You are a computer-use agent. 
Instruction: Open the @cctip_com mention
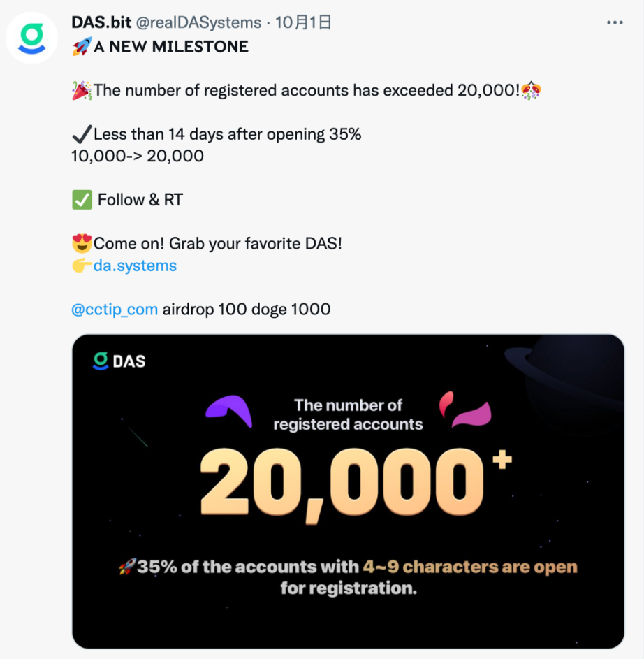[x=115, y=309]
